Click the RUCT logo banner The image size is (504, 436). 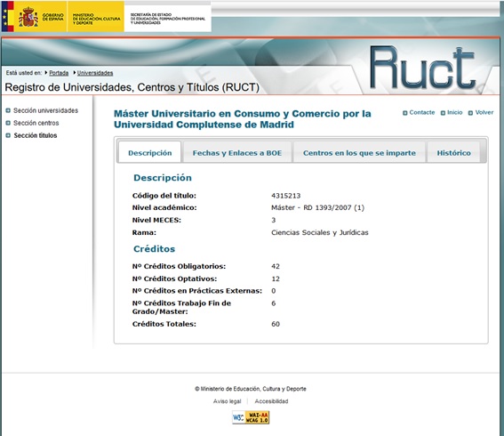422,68
